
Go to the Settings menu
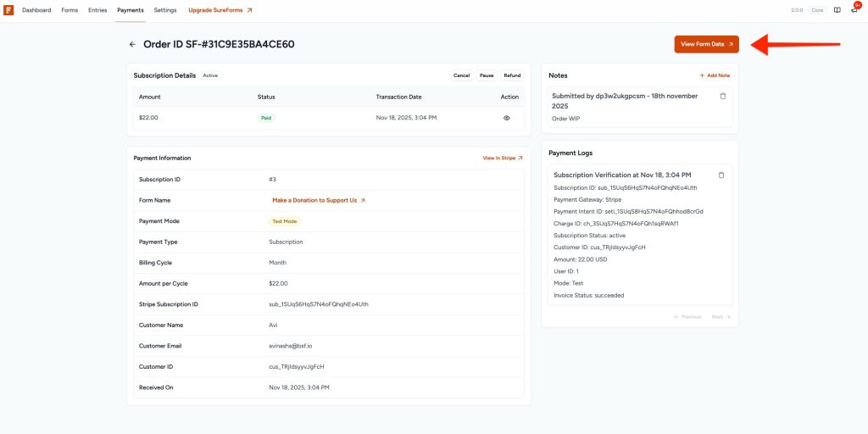165,10
